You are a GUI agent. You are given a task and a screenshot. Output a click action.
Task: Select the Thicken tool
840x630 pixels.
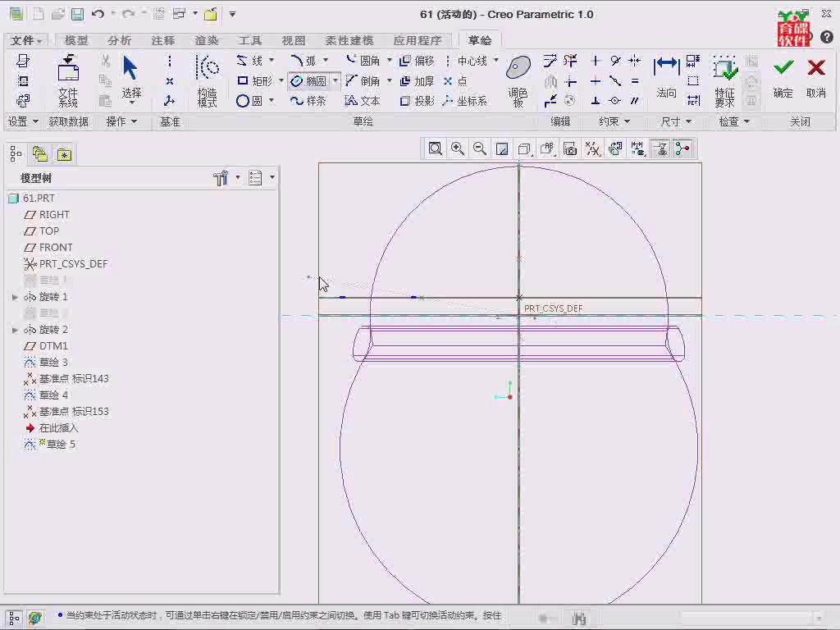tap(418, 81)
